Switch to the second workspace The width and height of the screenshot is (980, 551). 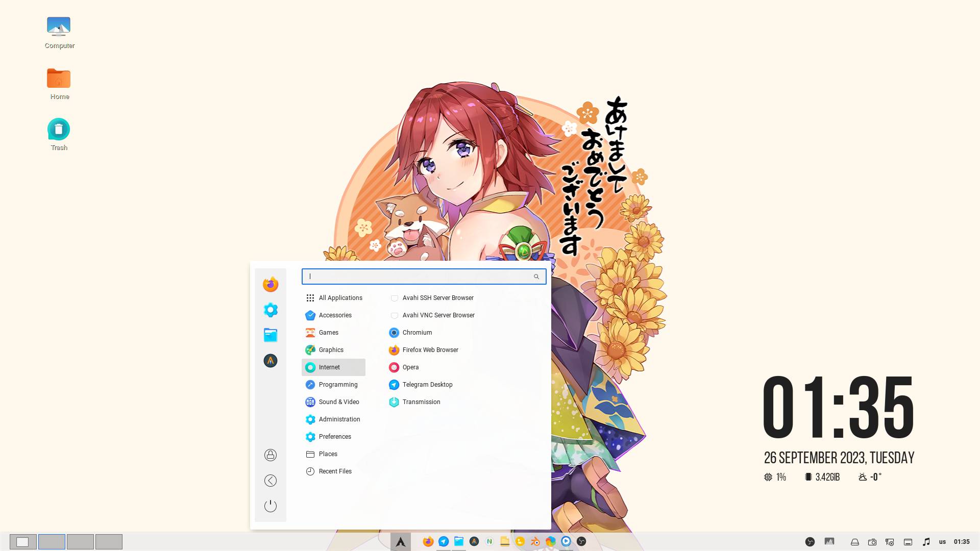(52, 541)
